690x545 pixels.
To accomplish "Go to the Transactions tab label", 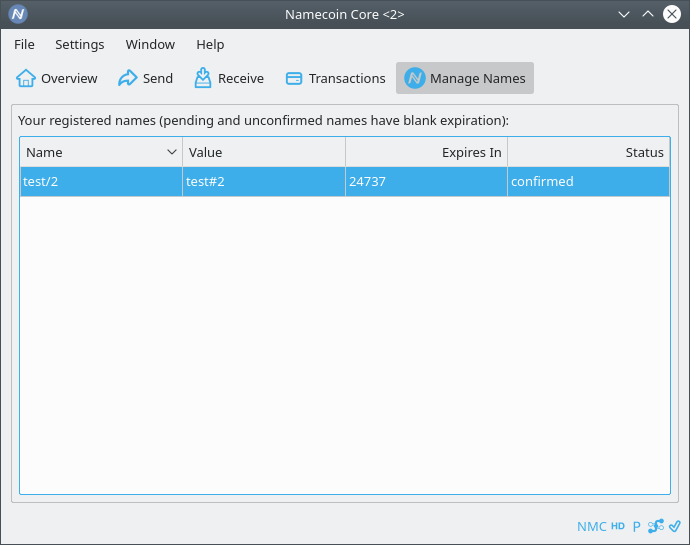I will click(347, 78).
